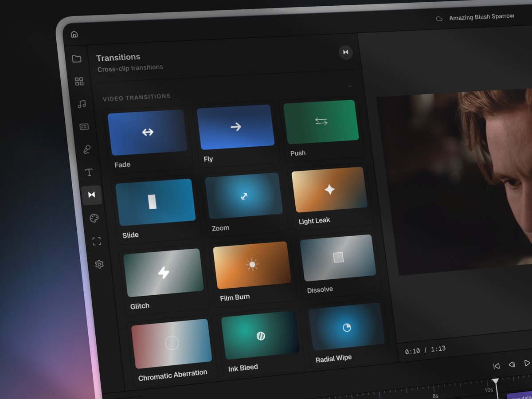Open the audio library using the music note icon
This screenshot has width=532, height=399.
(x=82, y=104)
